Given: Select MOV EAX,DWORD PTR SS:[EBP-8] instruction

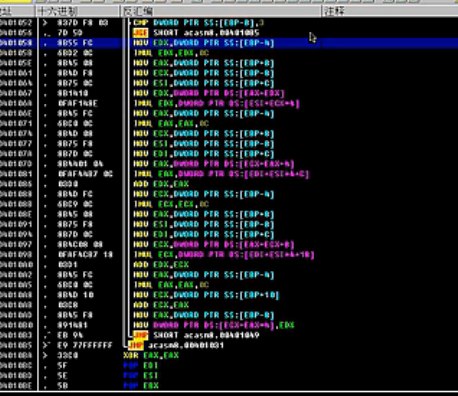Looking at the screenshot, I should [x=204, y=315].
